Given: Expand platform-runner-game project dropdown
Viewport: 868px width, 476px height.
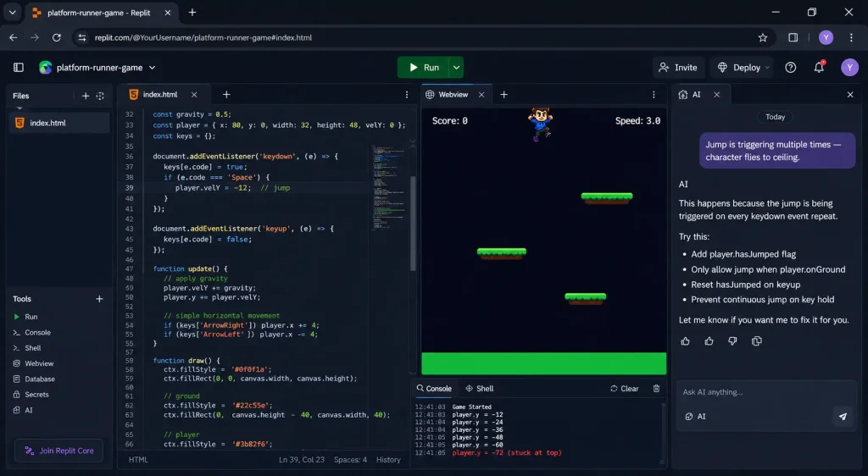Looking at the screenshot, I should click(x=153, y=68).
